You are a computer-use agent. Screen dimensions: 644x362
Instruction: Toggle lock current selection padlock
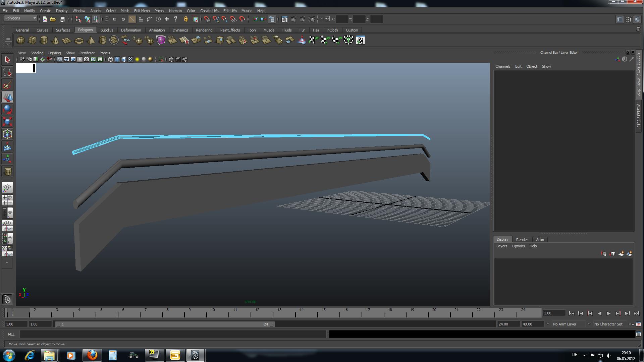[x=185, y=19]
